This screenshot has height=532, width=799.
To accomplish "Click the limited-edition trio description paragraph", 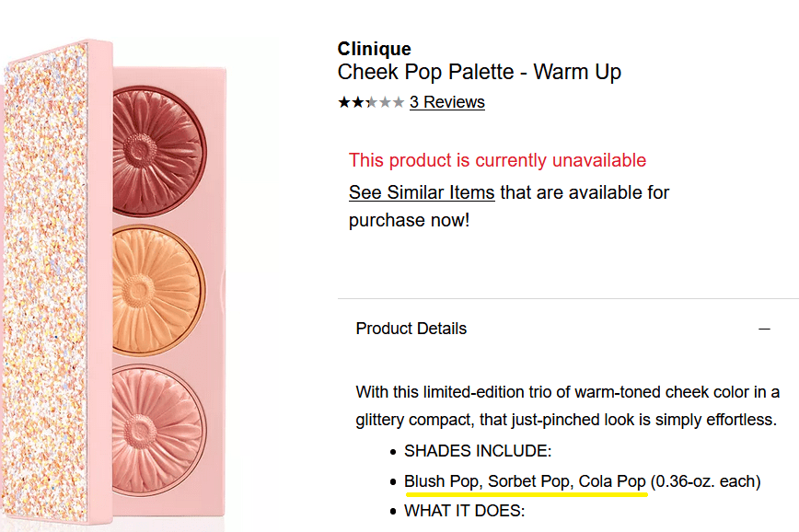I will pos(567,406).
